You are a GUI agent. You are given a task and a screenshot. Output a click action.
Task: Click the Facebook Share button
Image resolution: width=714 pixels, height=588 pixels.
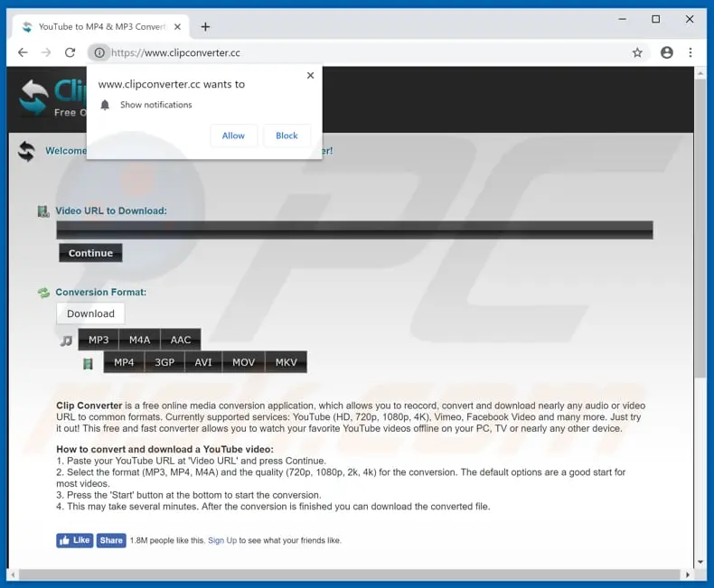pyautogui.click(x=111, y=540)
